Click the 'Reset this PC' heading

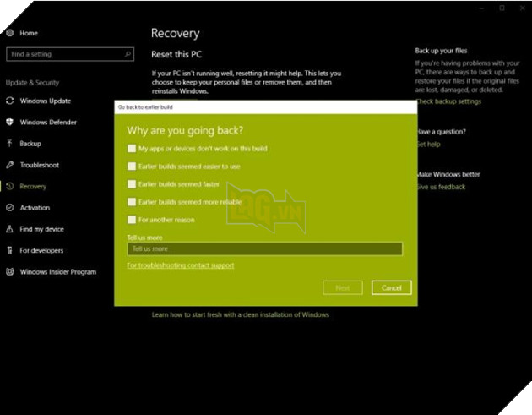tap(176, 54)
